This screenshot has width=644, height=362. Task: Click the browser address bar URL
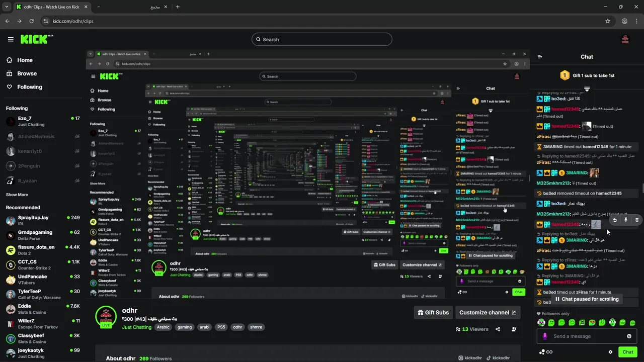click(73, 21)
